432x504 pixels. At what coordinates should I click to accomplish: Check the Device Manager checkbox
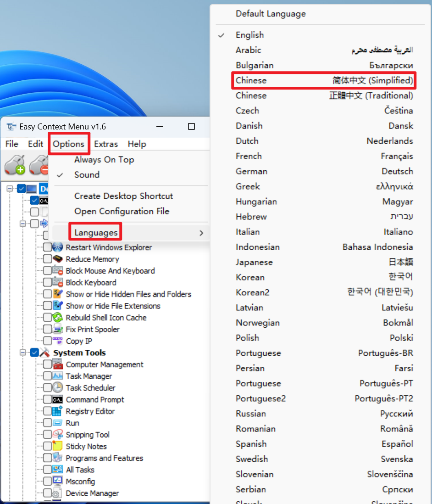pos(48,493)
